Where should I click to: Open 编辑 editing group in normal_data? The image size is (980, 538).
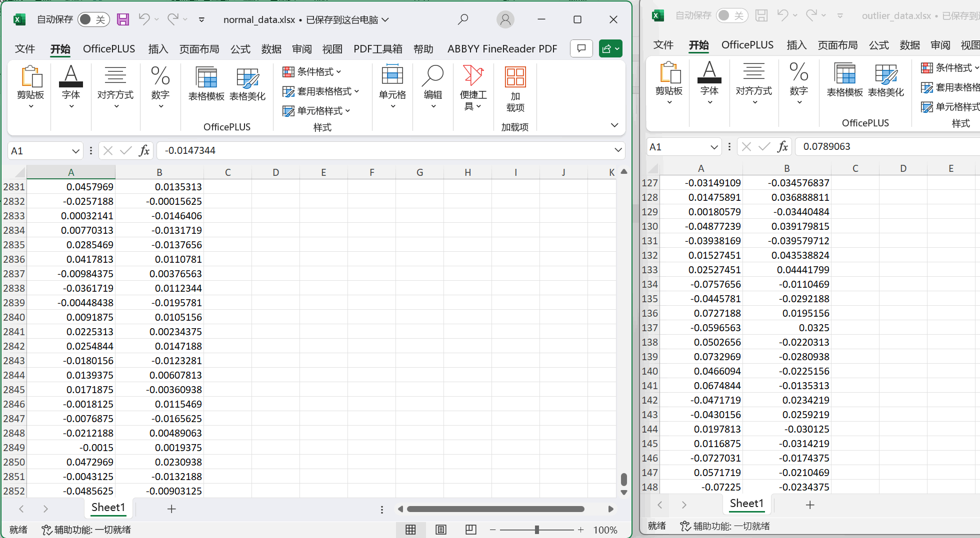click(x=433, y=87)
